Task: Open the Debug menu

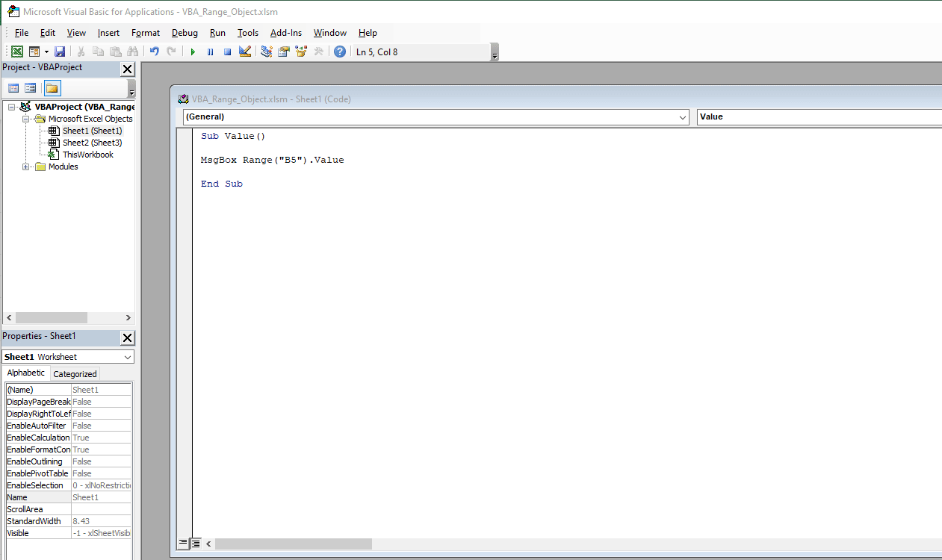Action: click(x=185, y=33)
